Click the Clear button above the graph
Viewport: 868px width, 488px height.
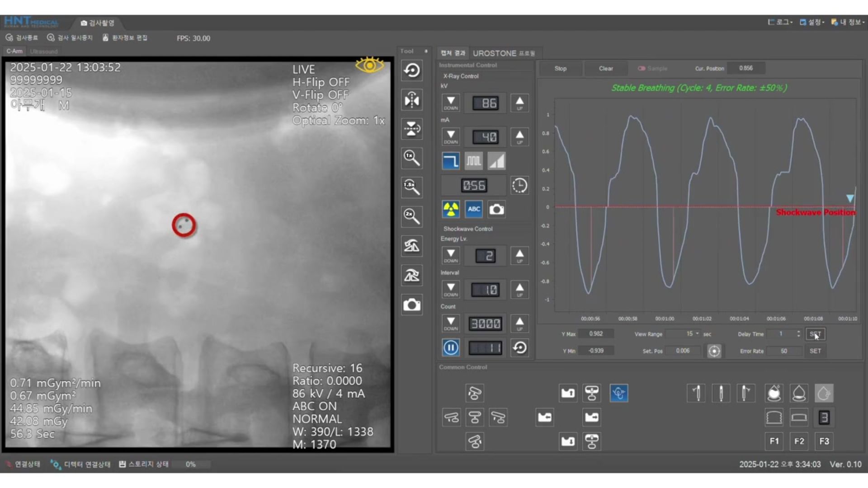(605, 69)
